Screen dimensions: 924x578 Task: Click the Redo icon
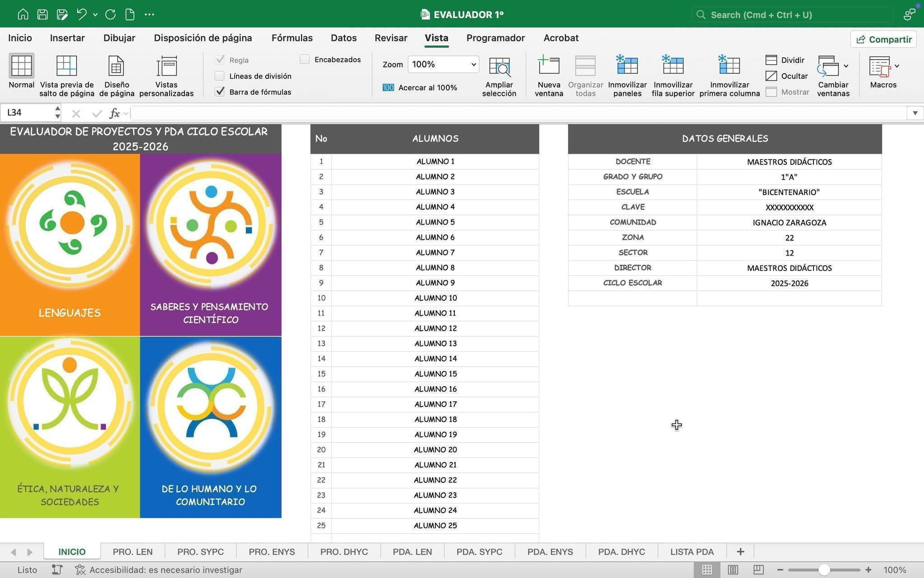(x=111, y=14)
